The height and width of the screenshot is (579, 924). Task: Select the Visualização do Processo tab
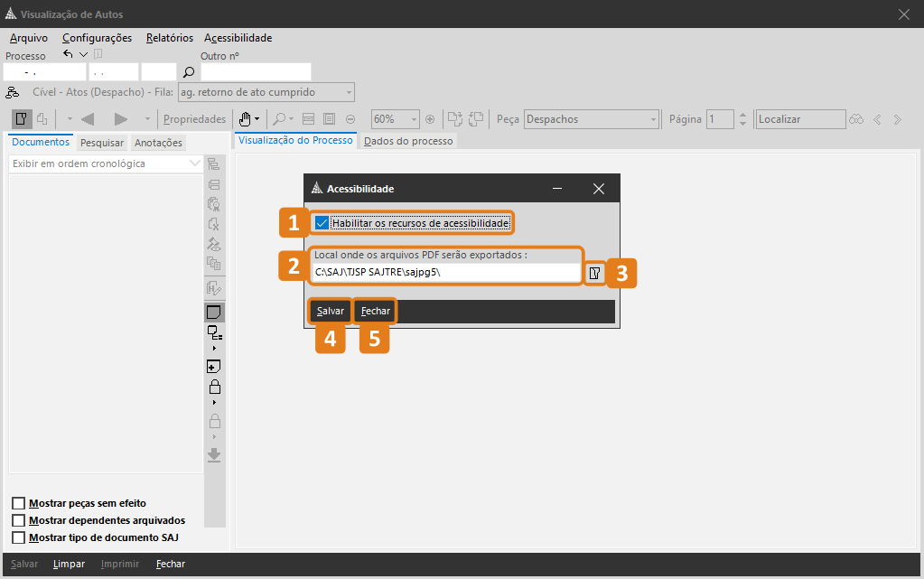tap(296, 140)
